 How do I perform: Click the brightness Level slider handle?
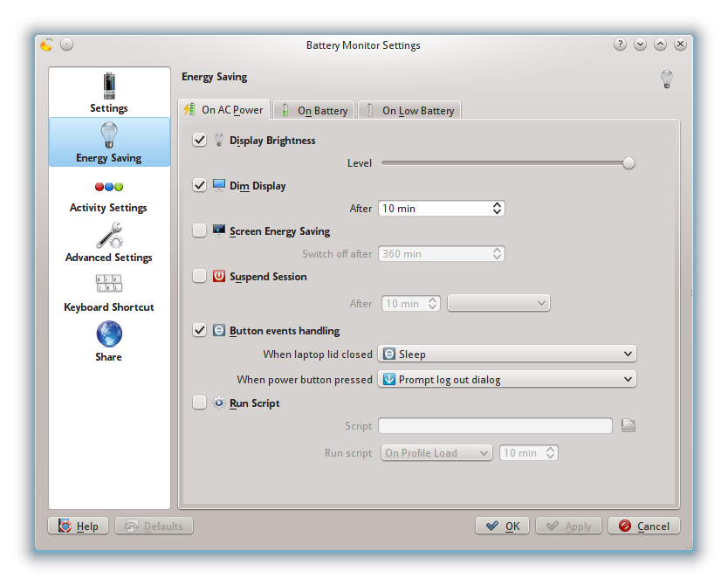coord(628,163)
